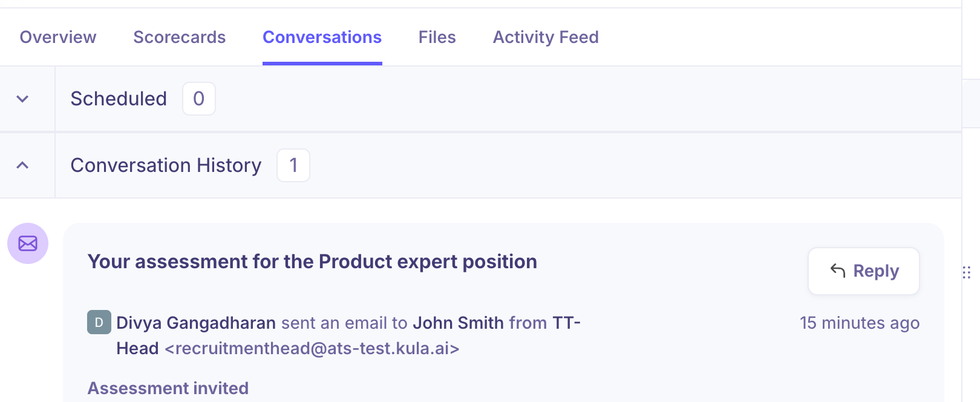The image size is (980, 402).
Task: Click the panel drag handle dots
Action: pyautogui.click(x=966, y=272)
